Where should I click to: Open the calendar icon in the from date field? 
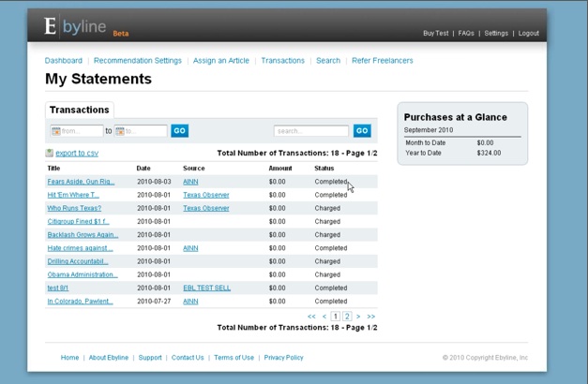56,131
